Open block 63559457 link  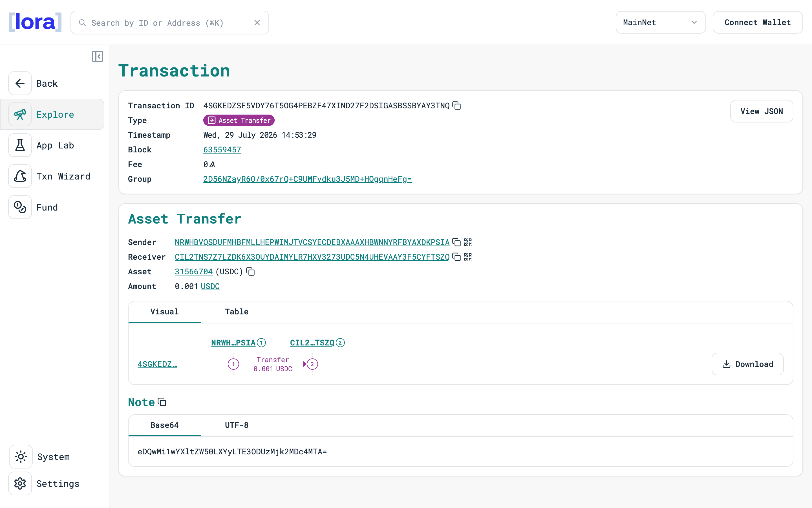(x=222, y=150)
